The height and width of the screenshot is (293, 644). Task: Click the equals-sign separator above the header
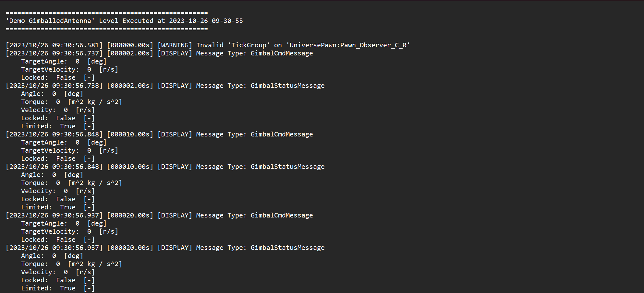click(x=106, y=13)
